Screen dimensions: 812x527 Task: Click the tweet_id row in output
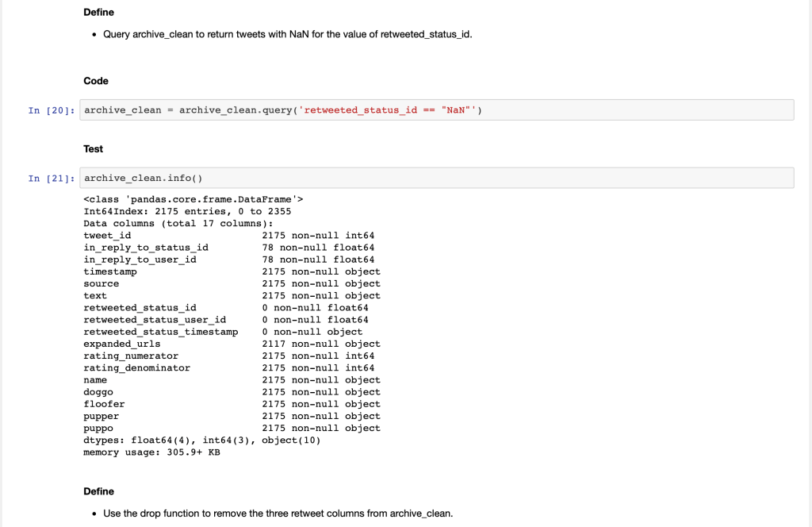pos(228,236)
